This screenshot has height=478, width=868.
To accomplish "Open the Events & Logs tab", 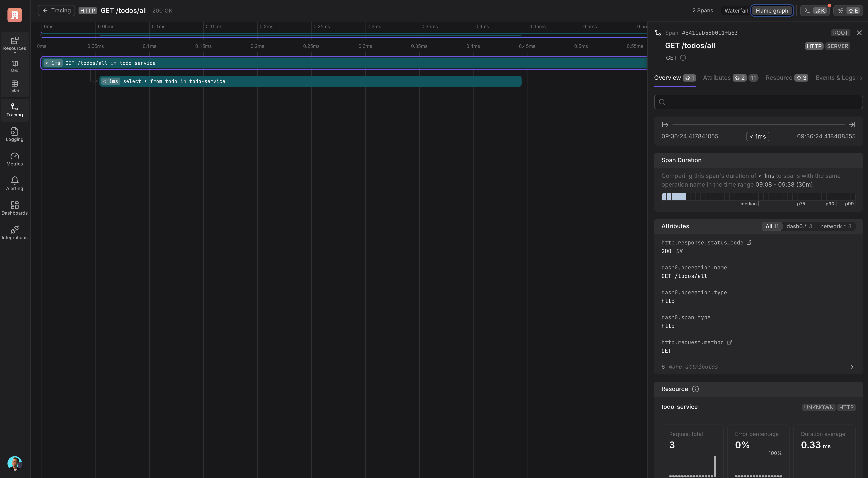I will pos(835,78).
